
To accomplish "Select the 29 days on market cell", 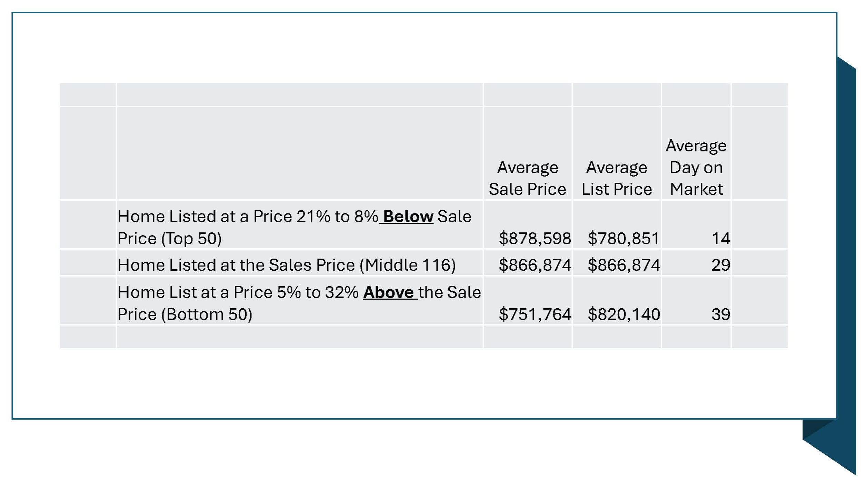I will (721, 265).
